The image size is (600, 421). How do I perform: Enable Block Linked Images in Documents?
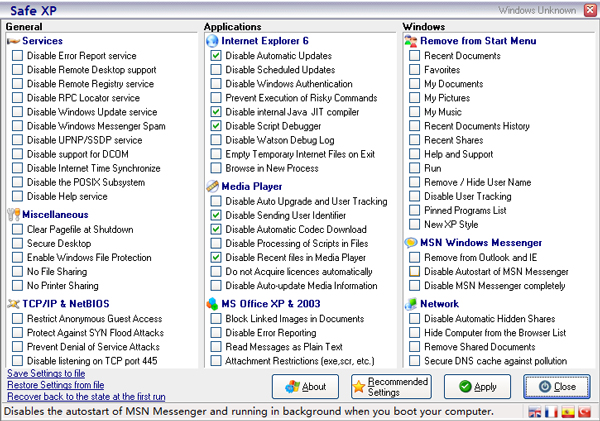pyautogui.click(x=216, y=319)
